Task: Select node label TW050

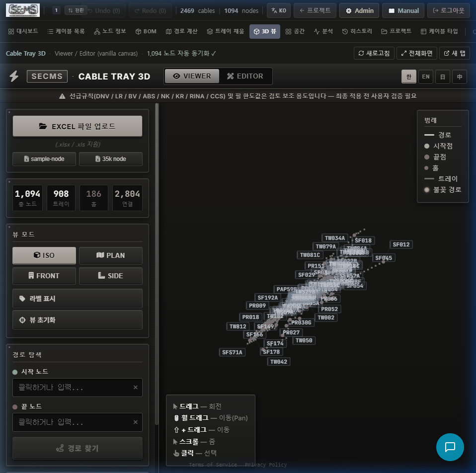Action: point(304,340)
